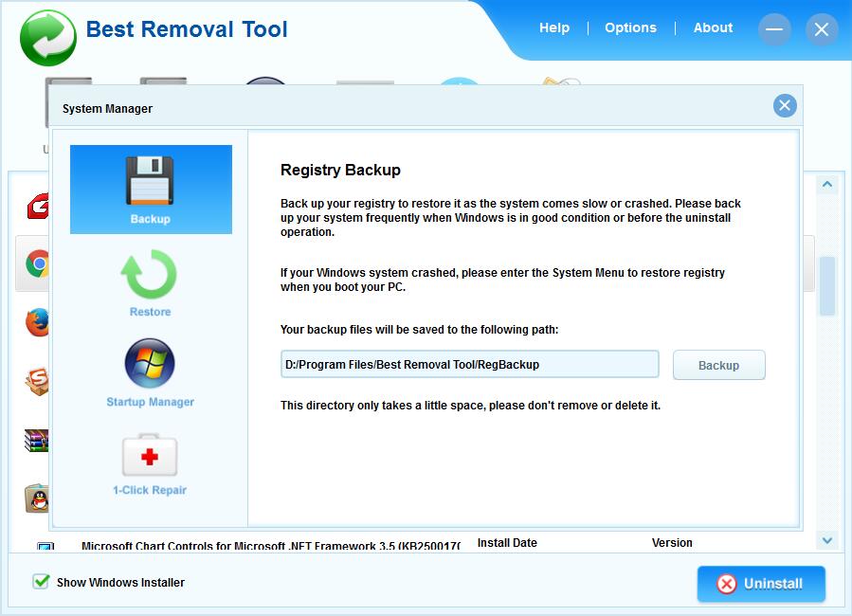Open the Help menu

554,27
